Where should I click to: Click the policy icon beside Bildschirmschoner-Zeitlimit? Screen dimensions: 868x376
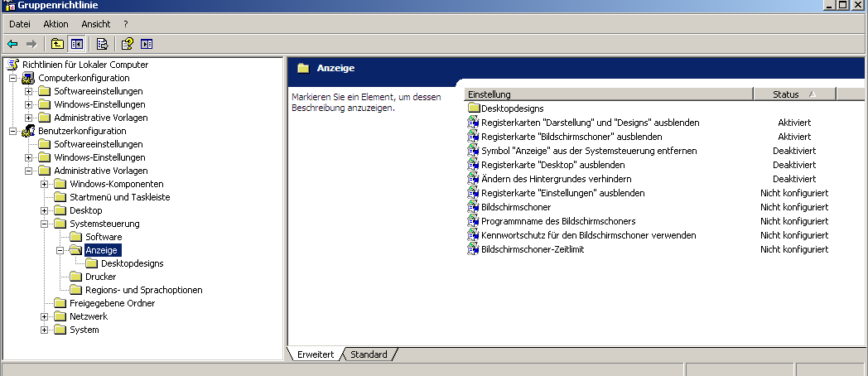473,249
